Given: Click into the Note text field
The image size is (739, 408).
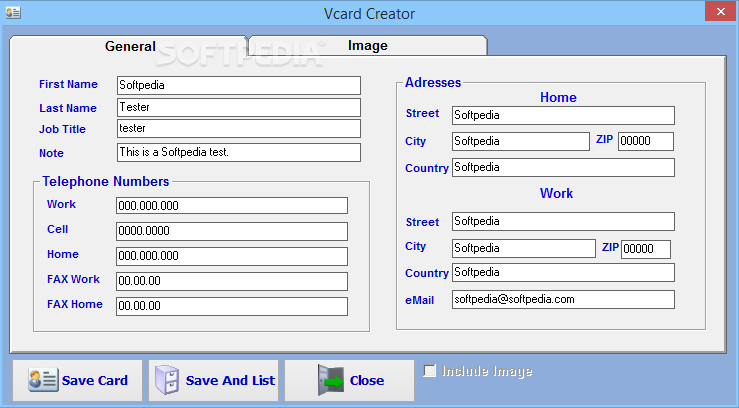Looking at the screenshot, I should tap(238, 153).
